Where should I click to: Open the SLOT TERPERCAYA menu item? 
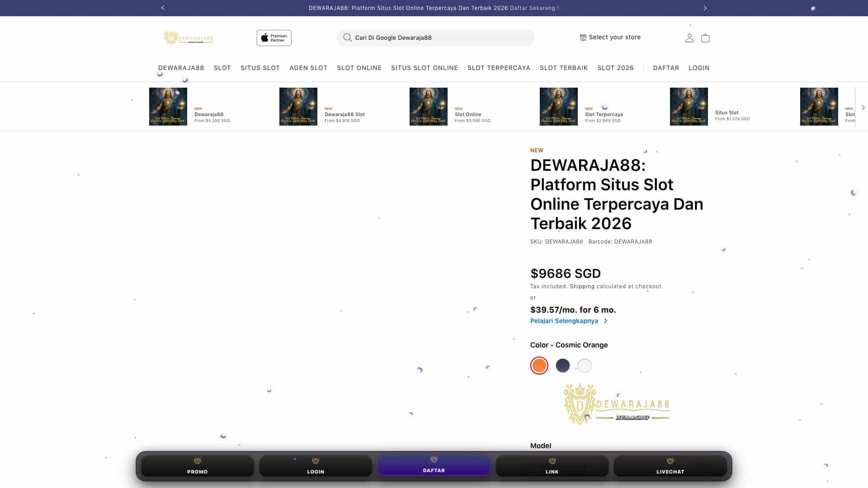[x=499, y=68]
